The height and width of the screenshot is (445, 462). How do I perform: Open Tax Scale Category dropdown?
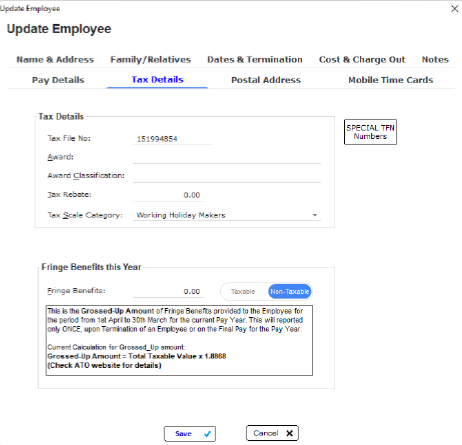pos(227,215)
